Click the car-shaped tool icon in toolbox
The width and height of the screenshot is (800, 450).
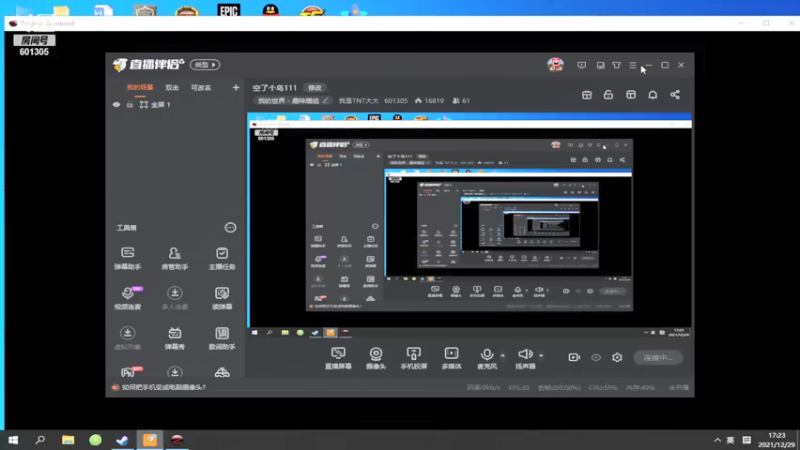point(222,372)
